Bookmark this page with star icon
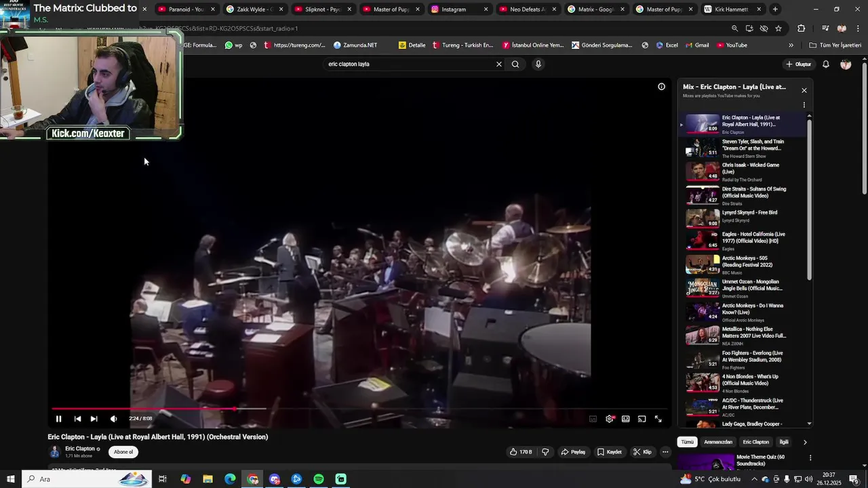The image size is (868, 488). 778,28
